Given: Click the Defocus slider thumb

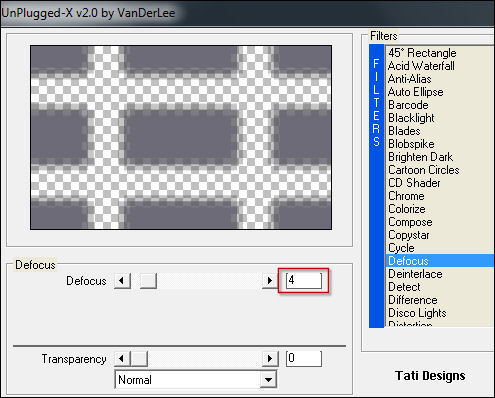Looking at the screenshot, I should point(148,281).
